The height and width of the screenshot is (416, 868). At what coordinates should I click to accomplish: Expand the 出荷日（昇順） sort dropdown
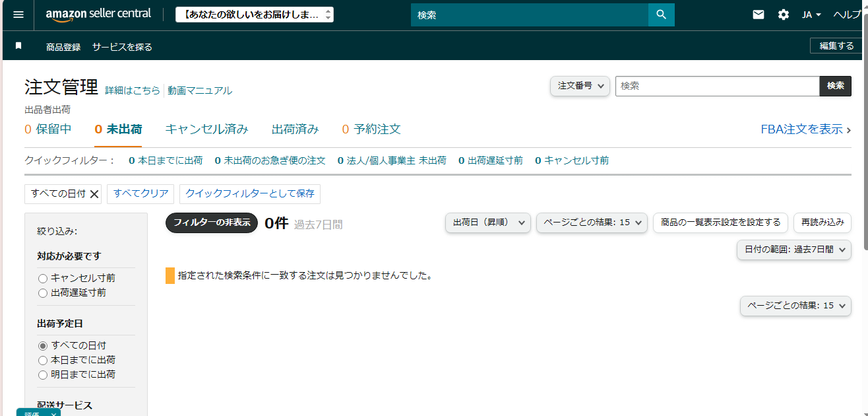tap(488, 223)
